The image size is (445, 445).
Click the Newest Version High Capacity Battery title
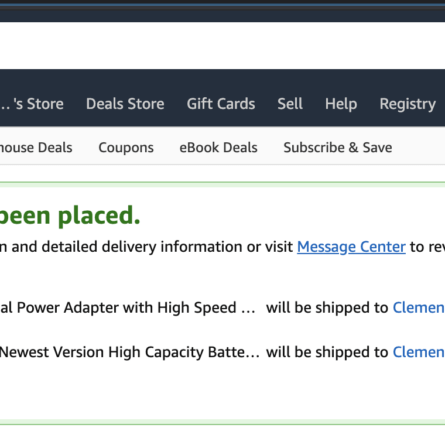(x=130, y=352)
